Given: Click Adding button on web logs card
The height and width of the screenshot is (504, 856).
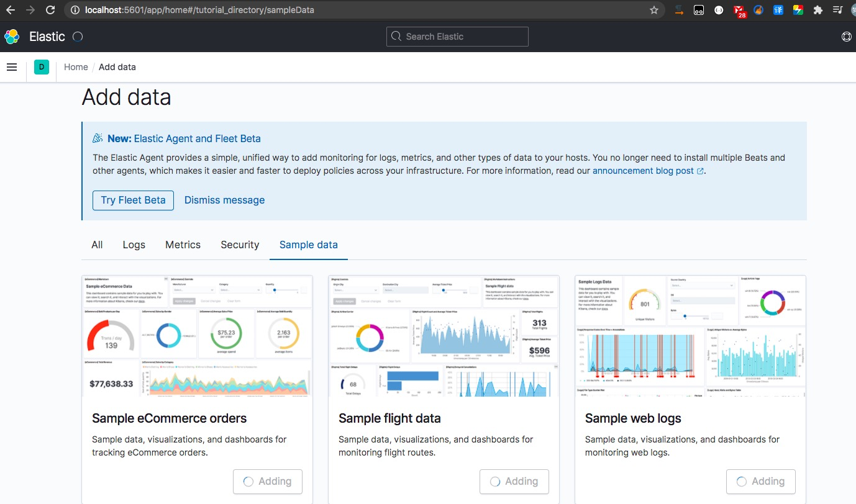Looking at the screenshot, I should coord(761,481).
